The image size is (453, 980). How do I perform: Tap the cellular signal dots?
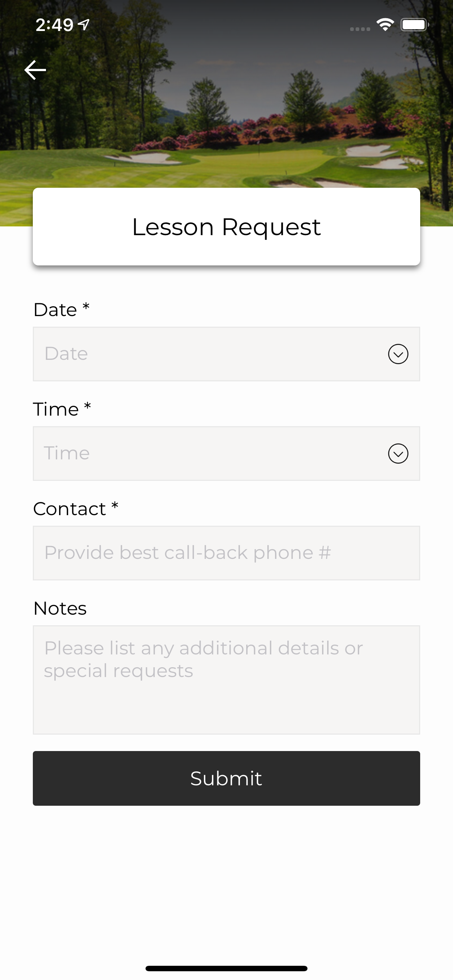(360, 29)
